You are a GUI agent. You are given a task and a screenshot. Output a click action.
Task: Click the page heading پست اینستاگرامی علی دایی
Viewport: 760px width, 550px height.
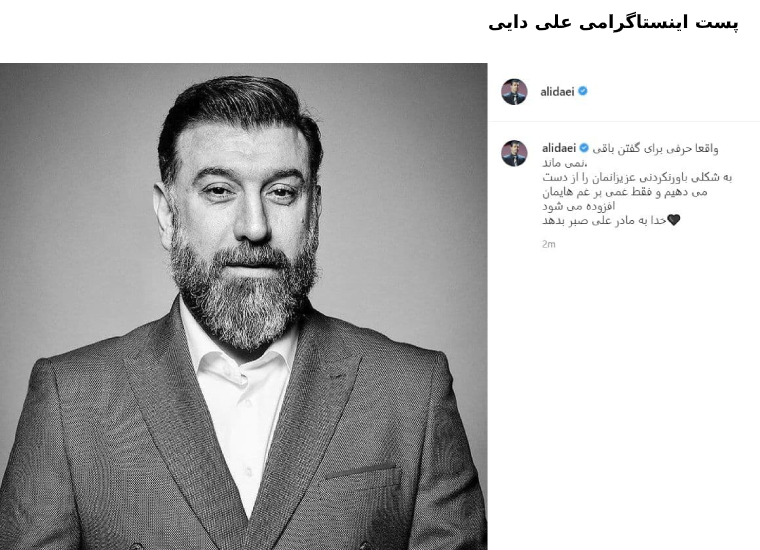[x=613, y=23]
